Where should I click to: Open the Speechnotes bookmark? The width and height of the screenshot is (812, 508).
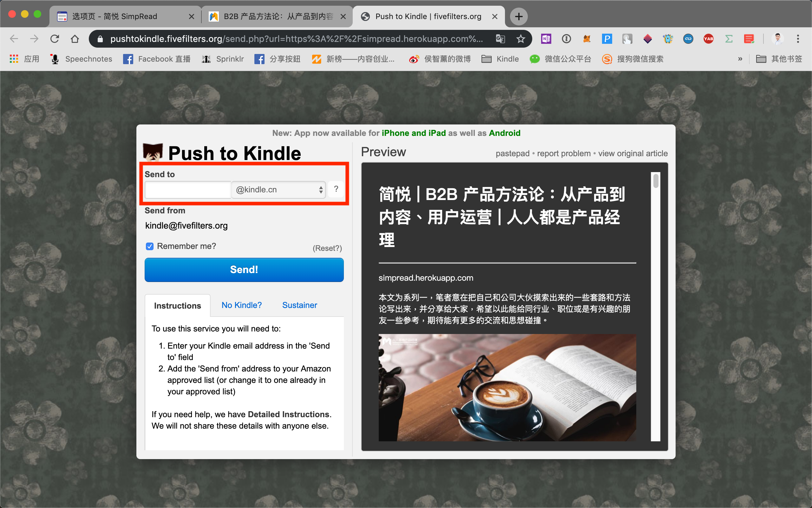pyautogui.click(x=81, y=59)
